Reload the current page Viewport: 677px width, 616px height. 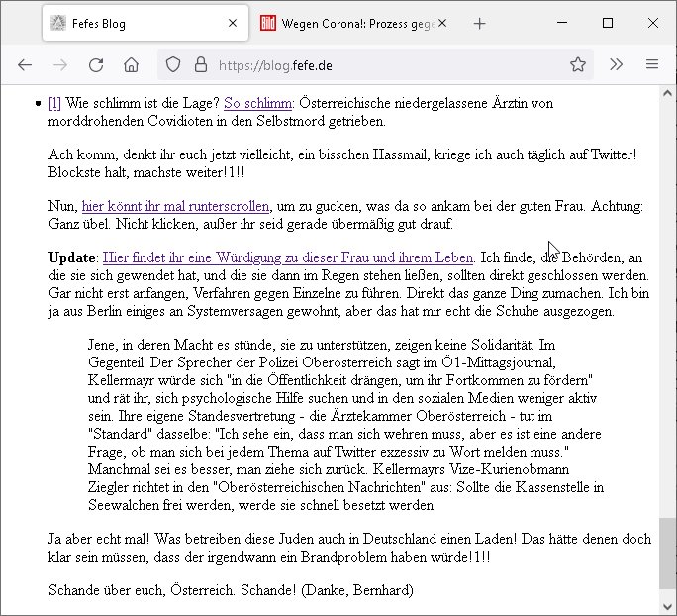click(x=96, y=65)
